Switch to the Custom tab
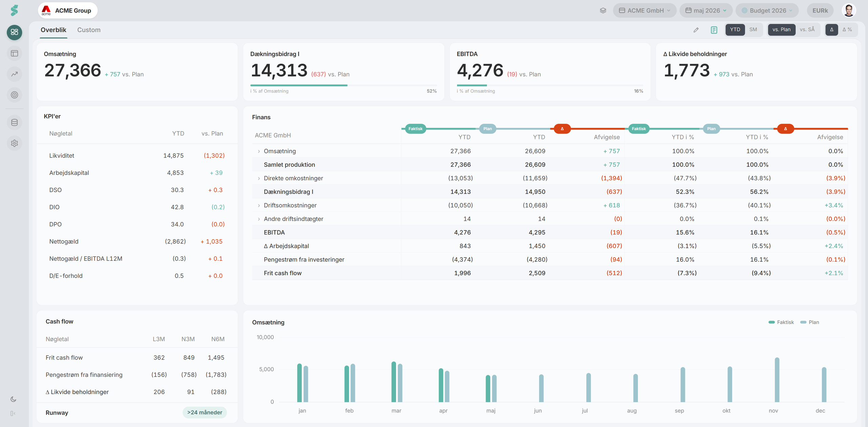Screen dimensions: 868x427 tap(89, 30)
